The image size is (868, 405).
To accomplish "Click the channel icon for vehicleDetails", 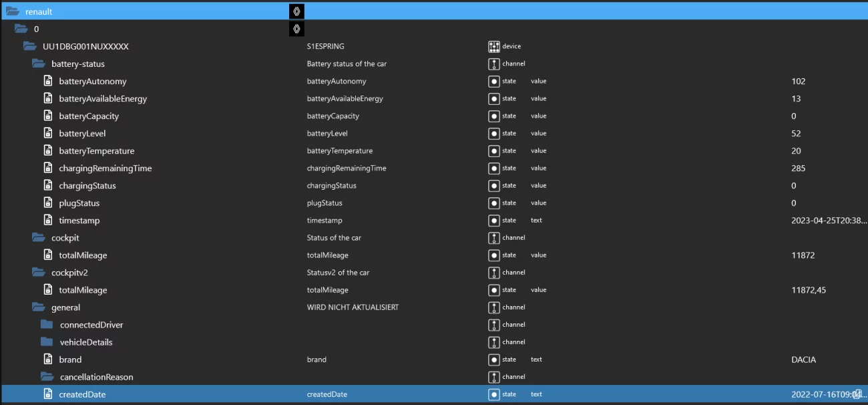I will click(x=494, y=342).
